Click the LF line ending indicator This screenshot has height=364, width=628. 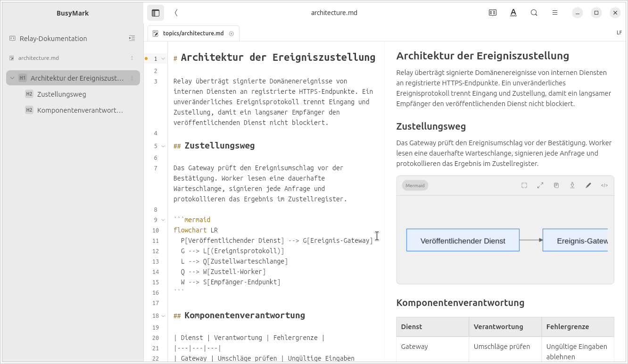click(x=619, y=33)
